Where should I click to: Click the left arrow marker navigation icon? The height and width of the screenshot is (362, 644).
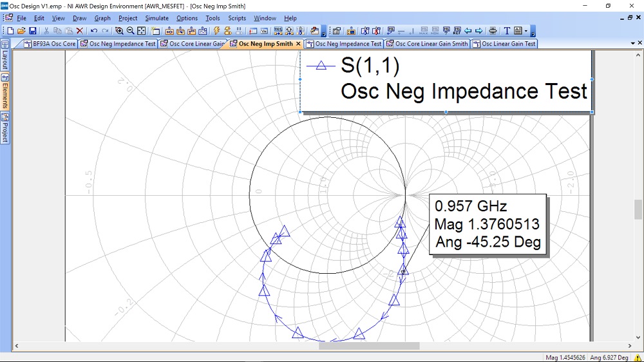pos(468,30)
